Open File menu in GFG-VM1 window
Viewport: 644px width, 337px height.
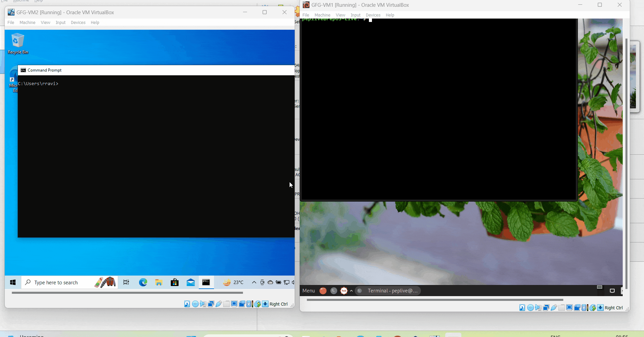point(306,15)
